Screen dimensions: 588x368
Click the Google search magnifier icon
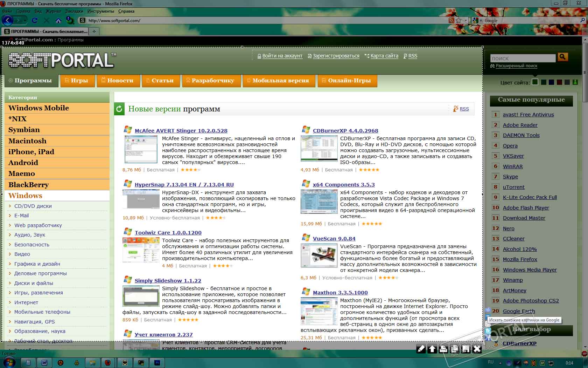point(582,20)
